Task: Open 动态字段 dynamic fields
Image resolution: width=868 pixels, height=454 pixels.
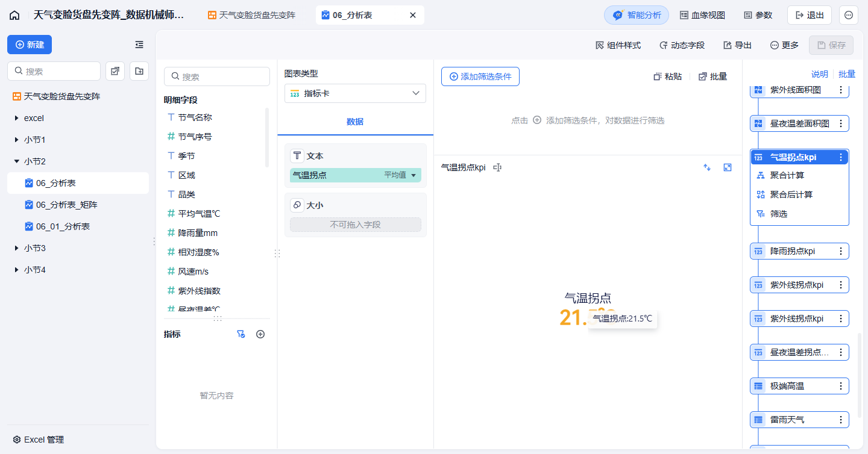Action: click(x=682, y=45)
